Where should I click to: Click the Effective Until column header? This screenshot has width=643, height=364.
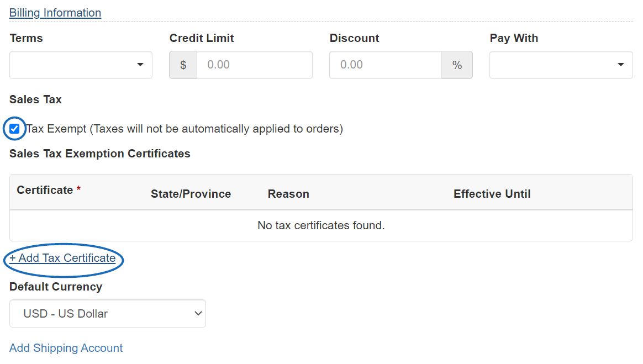(492, 193)
